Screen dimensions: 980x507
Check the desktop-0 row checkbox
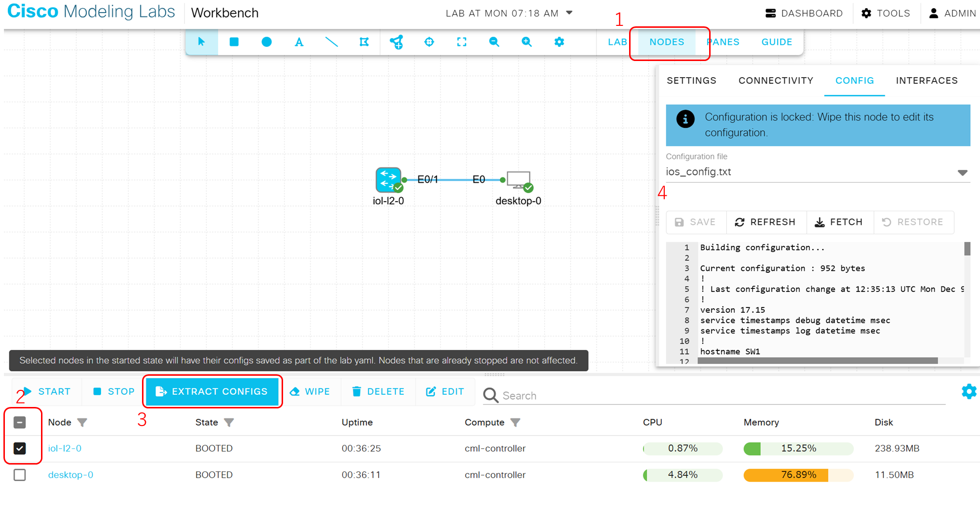20,475
